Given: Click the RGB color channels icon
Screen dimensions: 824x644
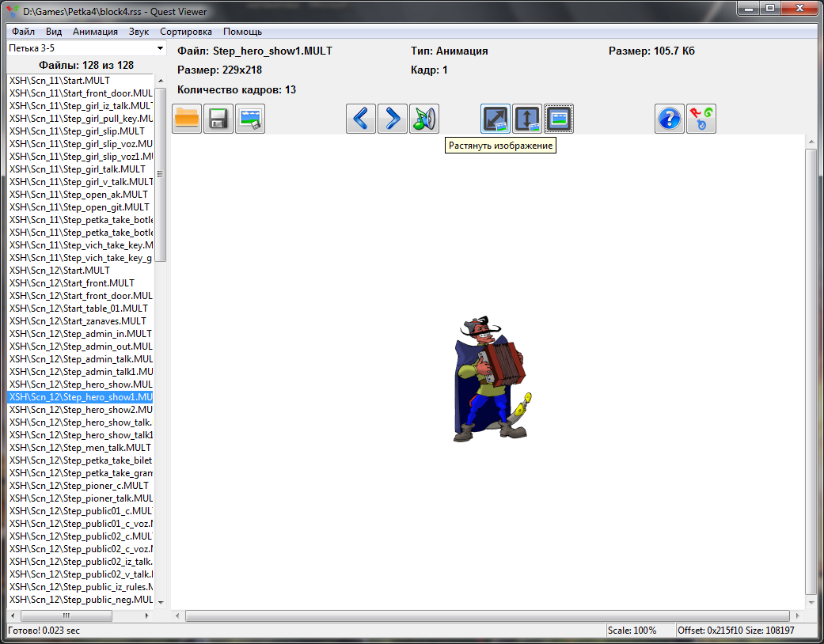Looking at the screenshot, I should coord(701,119).
